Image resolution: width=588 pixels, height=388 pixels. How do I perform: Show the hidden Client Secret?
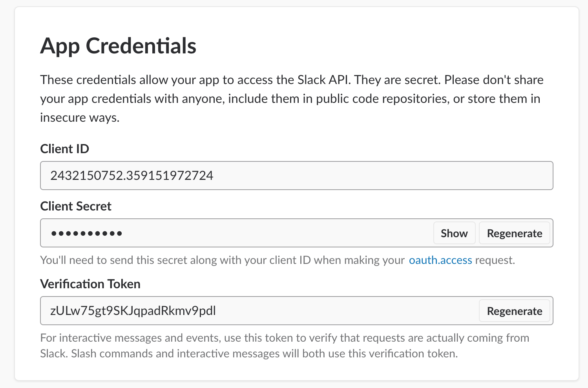[x=454, y=233]
